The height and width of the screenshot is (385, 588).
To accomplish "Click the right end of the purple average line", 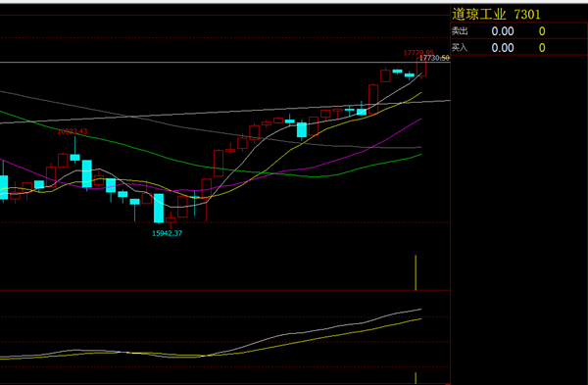I will coord(420,120).
